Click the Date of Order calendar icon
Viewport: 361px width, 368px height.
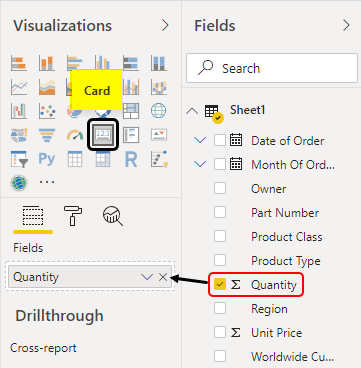coord(236,140)
